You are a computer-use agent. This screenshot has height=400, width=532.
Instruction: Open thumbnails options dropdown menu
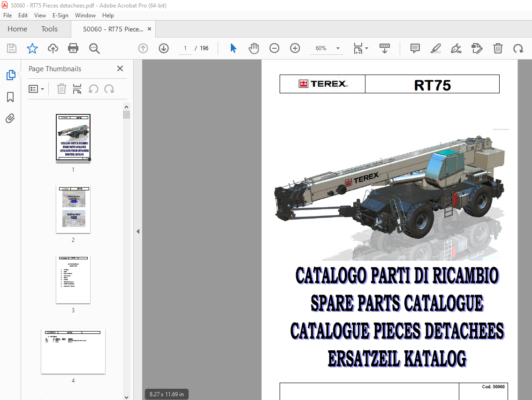point(36,89)
